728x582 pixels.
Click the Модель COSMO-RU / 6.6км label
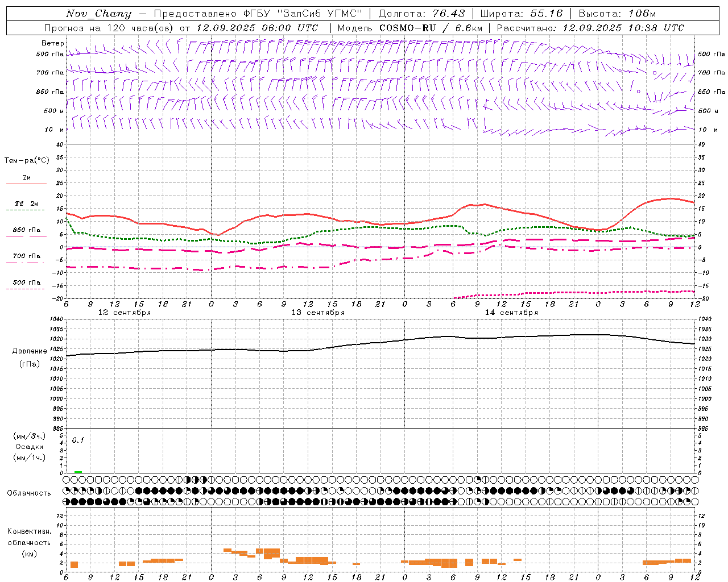point(409,28)
